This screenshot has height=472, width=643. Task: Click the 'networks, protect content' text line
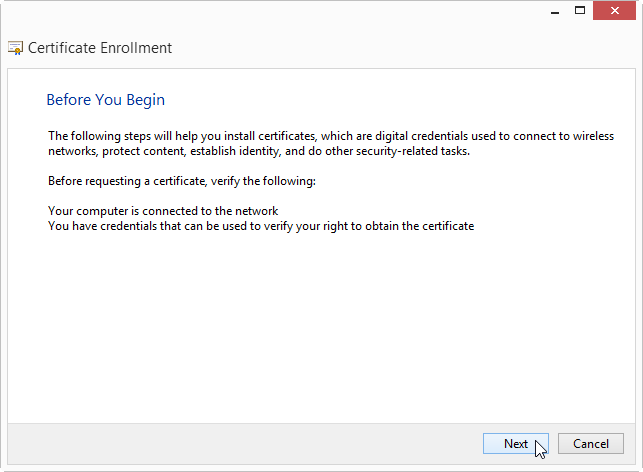coord(259,151)
